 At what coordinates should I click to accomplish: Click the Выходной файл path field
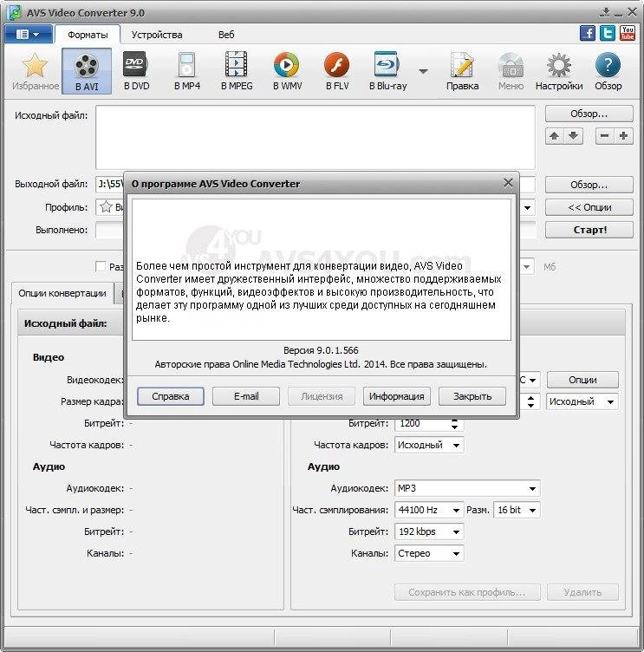tap(110, 184)
